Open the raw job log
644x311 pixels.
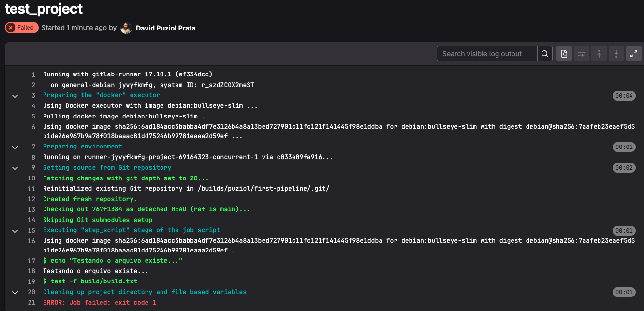(x=564, y=54)
